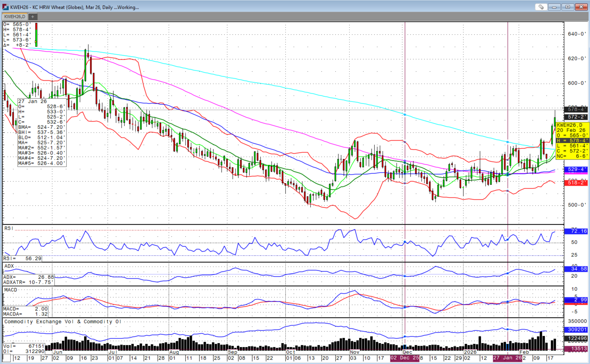The height and width of the screenshot is (364, 590).
Task: Click the link chain icon in title bar
Action: point(541,7)
